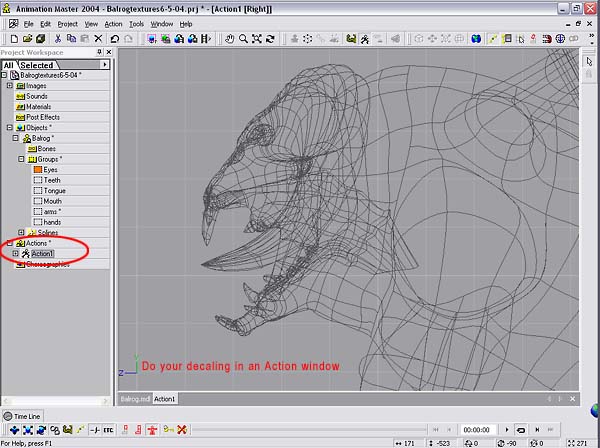Select the Post Effects item
This screenshot has height=448, width=600.
43,117
